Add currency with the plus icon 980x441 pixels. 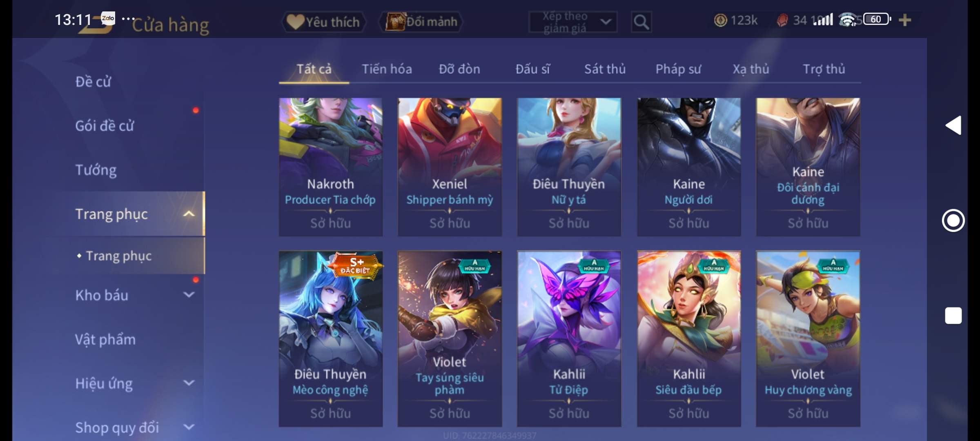click(x=905, y=20)
